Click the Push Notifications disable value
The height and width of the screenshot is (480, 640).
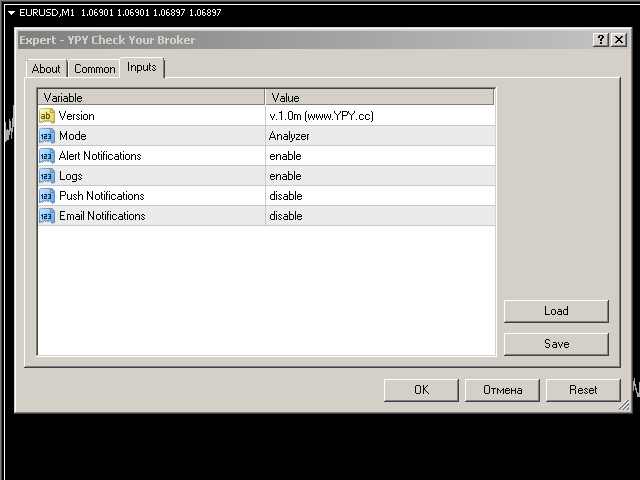pyautogui.click(x=285, y=196)
